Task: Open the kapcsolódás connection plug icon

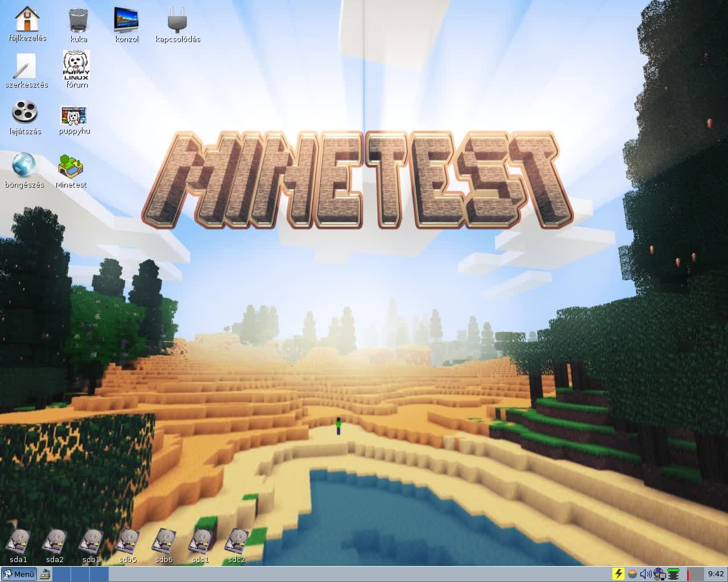Action: (x=177, y=20)
